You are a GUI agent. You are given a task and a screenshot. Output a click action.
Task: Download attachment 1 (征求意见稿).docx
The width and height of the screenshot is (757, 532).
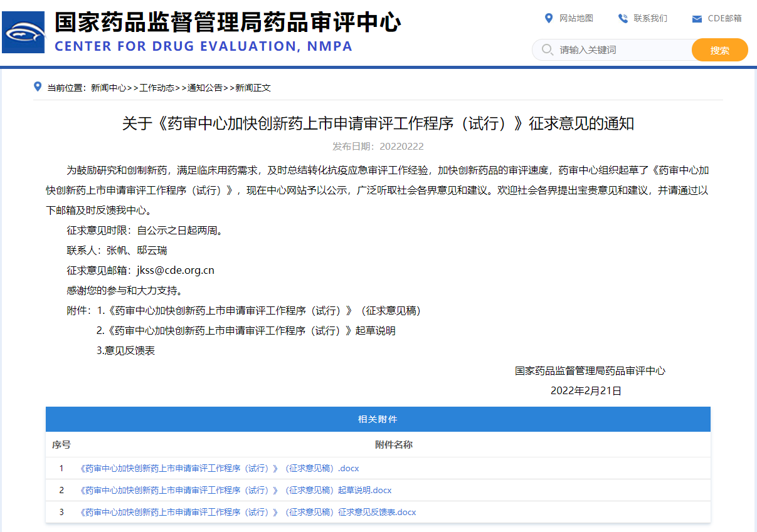tap(220, 468)
